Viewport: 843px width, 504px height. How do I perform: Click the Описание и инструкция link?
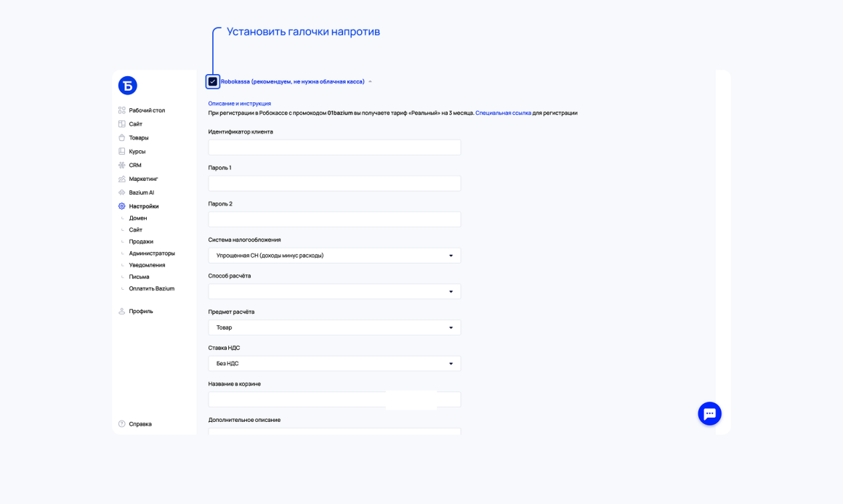coord(239,103)
